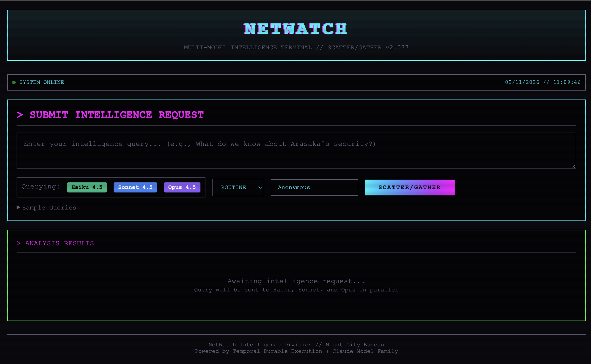Click the SYSTEM ONLINE status text

tap(42, 82)
